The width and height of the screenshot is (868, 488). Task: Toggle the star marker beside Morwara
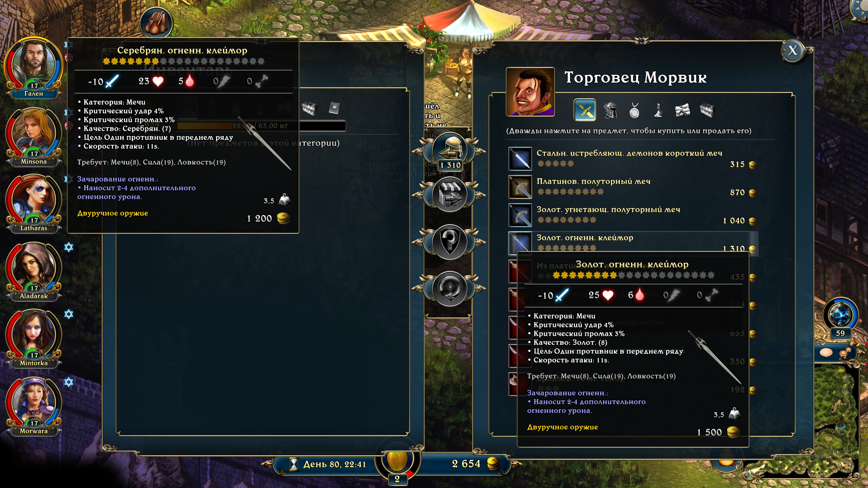(69, 382)
